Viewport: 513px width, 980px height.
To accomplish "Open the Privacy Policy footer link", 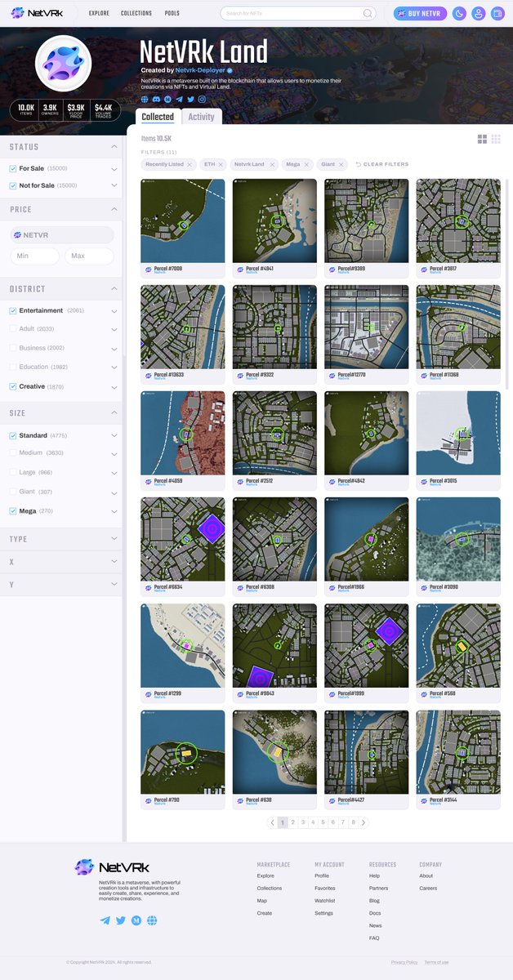I will tap(404, 962).
